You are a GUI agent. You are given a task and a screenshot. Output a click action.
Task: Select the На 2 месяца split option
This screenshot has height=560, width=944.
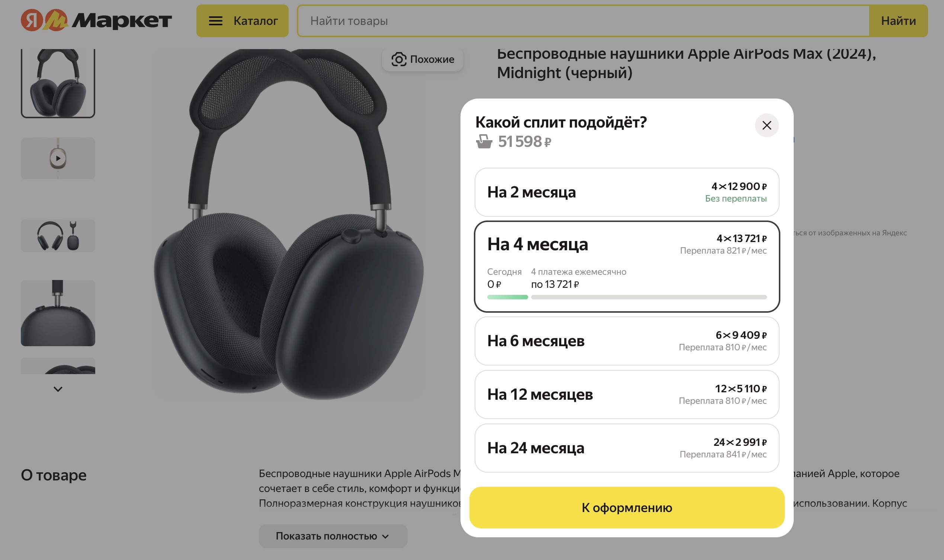(x=627, y=192)
